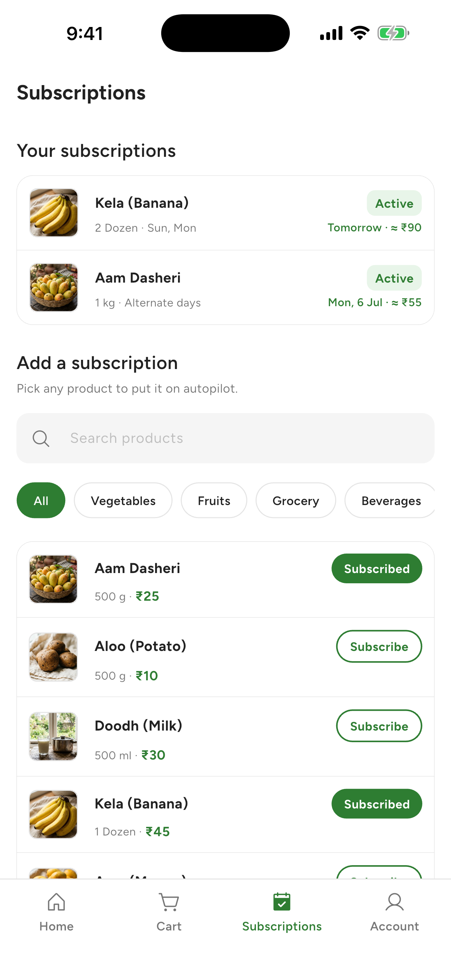451x980 pixels.
Task: Open the Cart icon
Action: tap(169, 902)
